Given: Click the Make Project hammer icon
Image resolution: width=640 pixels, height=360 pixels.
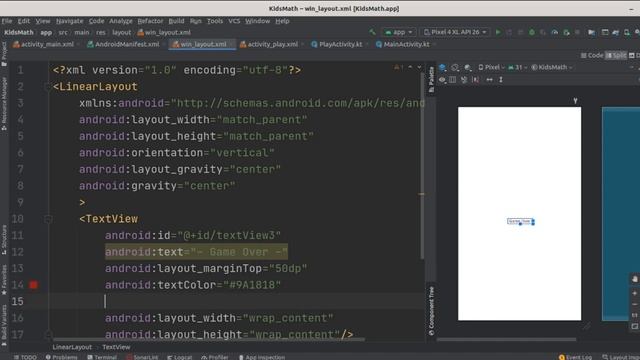Looking at the screenshot, I should pos(372,32).
